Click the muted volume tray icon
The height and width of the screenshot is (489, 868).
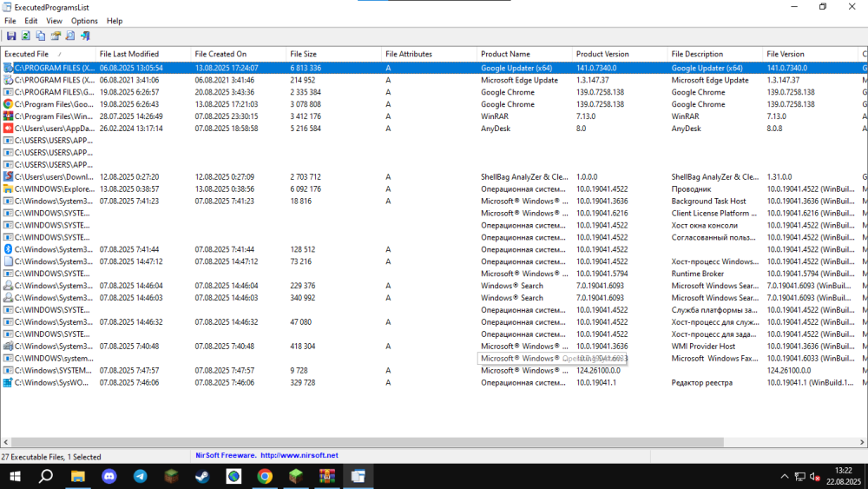click(815, 476)
